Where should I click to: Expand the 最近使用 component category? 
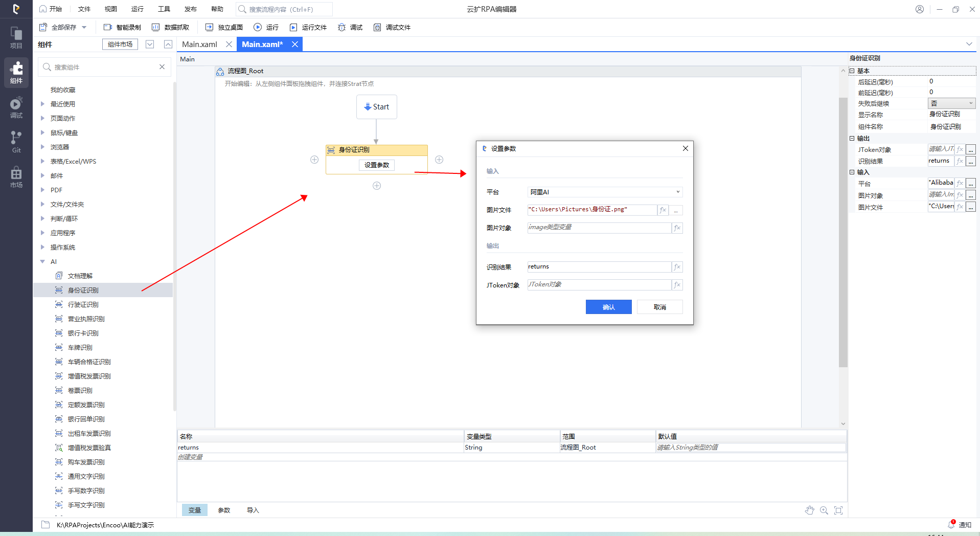pos(43,104)
